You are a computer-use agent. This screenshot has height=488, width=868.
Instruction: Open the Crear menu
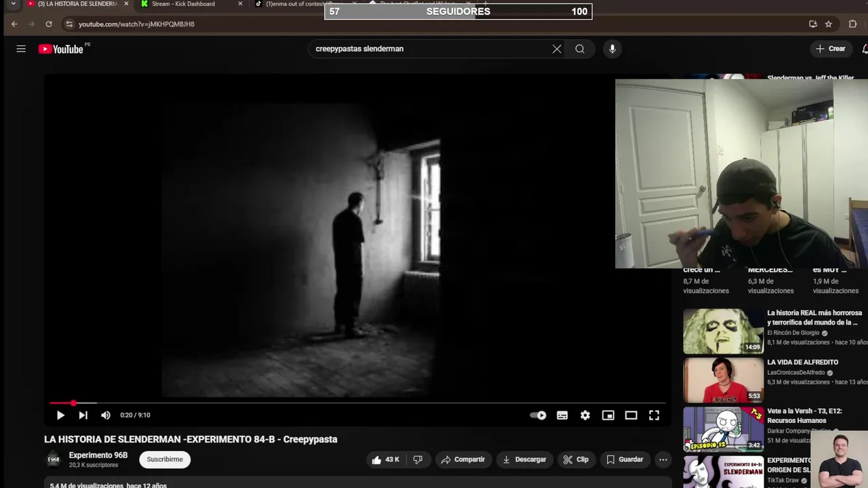coord(831,49)
